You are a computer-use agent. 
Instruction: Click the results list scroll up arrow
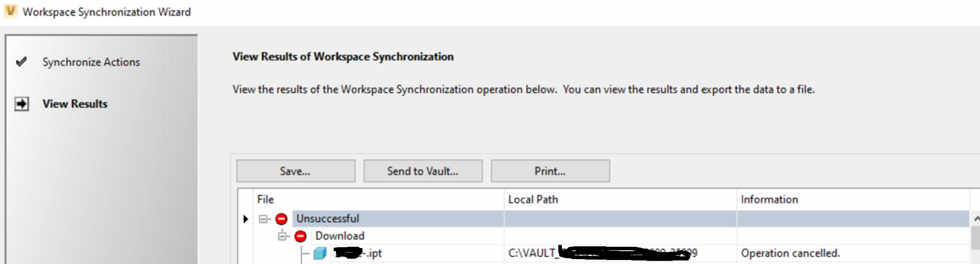click(x=976, y=219)
